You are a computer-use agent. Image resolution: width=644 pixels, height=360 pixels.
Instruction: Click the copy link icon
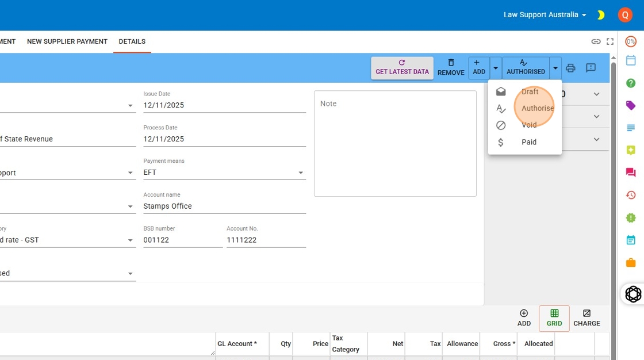point(596,41)
